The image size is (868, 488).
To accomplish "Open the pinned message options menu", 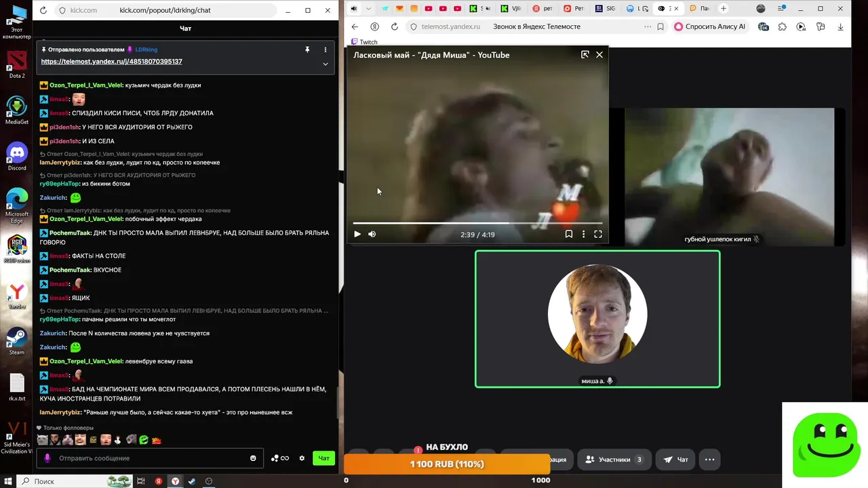I will (325, 49).
